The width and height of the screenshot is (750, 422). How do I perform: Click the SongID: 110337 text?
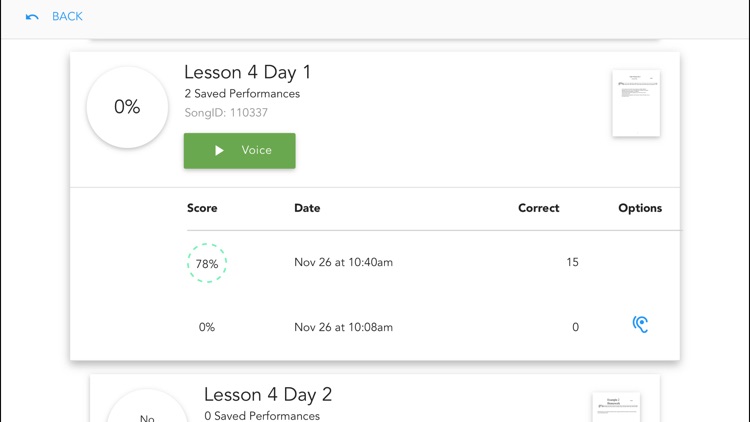(226, 113)
